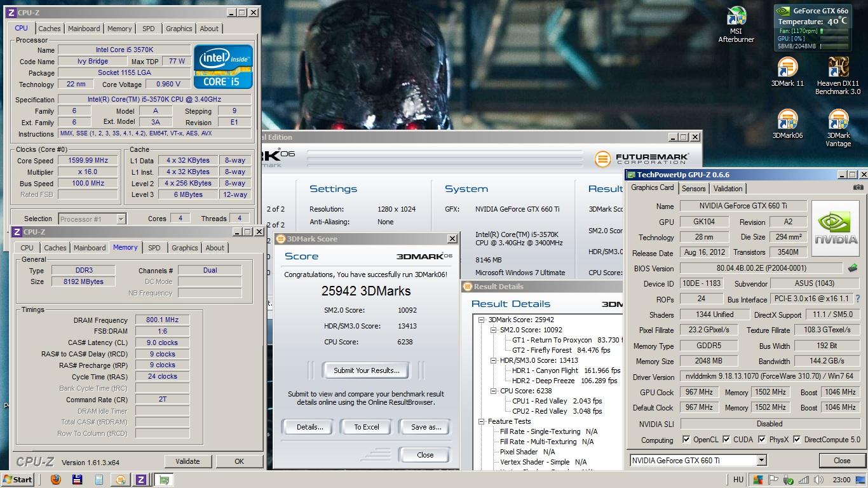Launch 3DMark 11 desktop icon
This screenshot has height=488, width=868.
[x=787, y=72]
